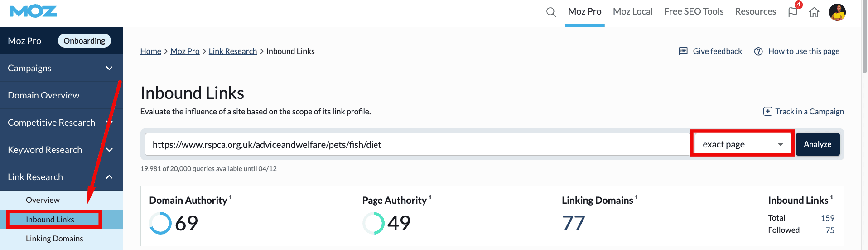The image size is (868, 250).
Task: Go to the home icon
Action: coord(814,12)
